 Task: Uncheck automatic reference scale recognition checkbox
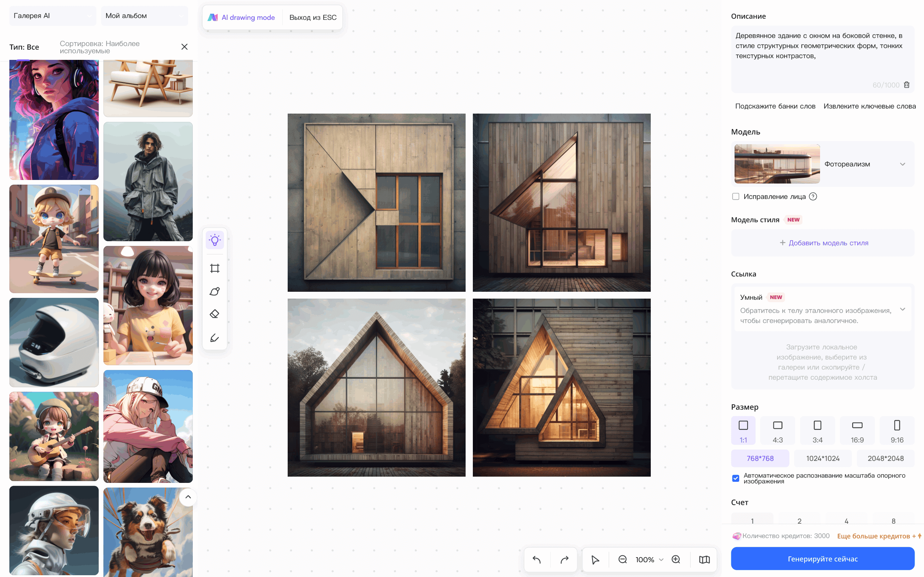(736, 478)
